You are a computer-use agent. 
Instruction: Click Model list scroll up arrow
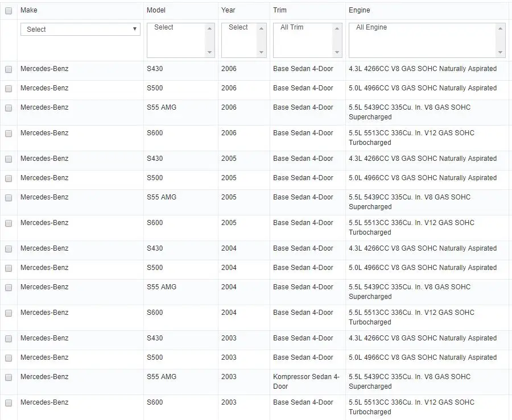coord(209,28)
